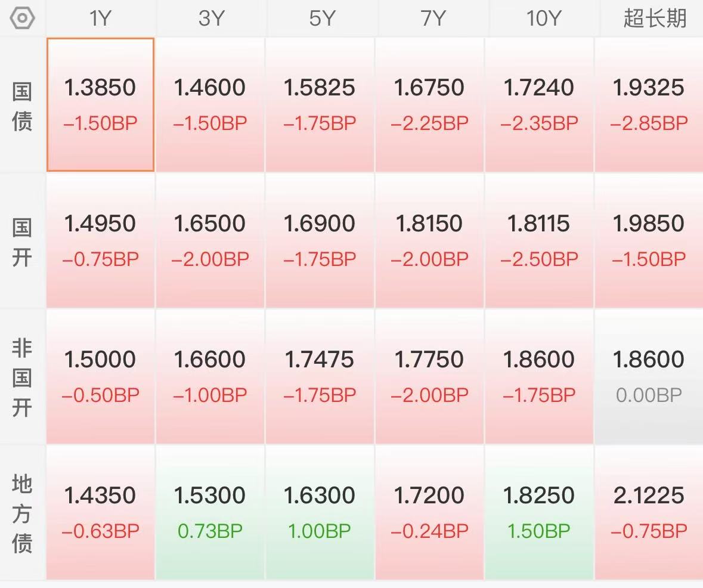Click the 国开 row label

[22, 242]
